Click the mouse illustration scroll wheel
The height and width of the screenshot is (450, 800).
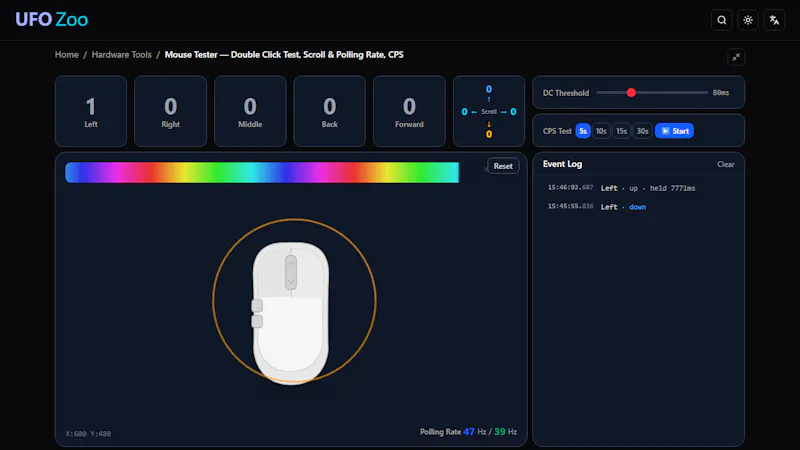pos(291,272)
